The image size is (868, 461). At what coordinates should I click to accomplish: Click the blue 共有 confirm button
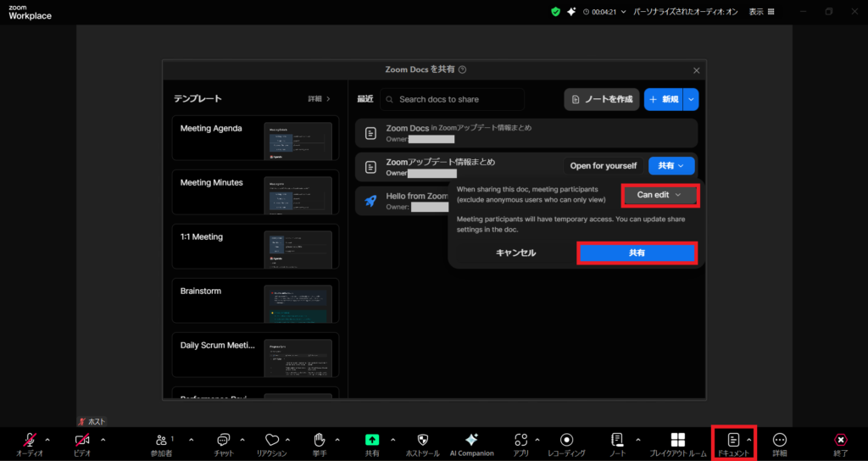pyautogui.click(x=636, y=253)
